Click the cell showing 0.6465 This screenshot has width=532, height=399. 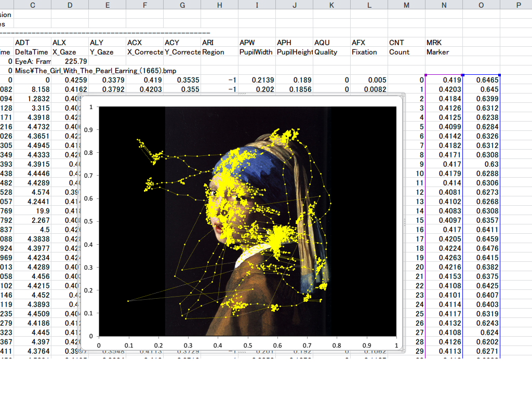point(481,79)
